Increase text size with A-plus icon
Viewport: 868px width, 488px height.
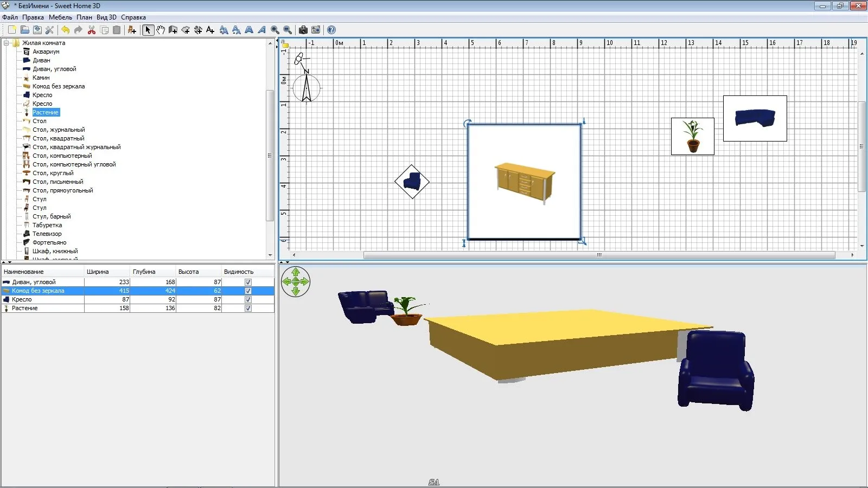point(224,30)
